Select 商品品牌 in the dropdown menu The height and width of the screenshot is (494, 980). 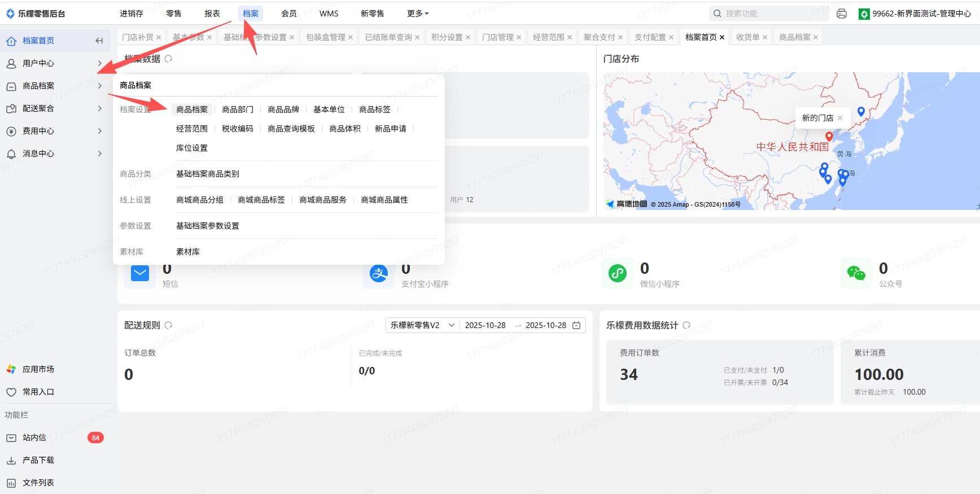click(283, 110)
